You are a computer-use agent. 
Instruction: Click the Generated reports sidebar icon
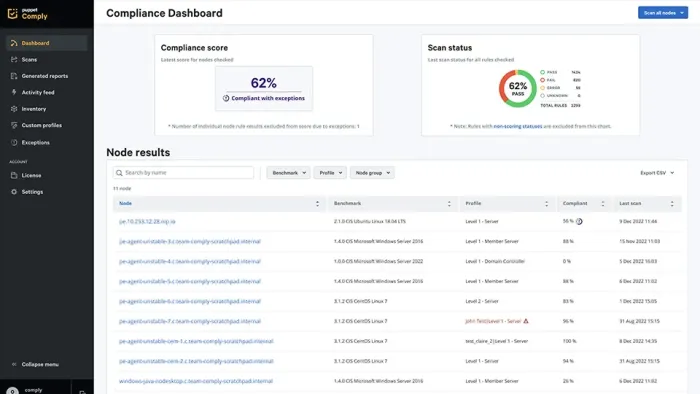pos(14,76)
